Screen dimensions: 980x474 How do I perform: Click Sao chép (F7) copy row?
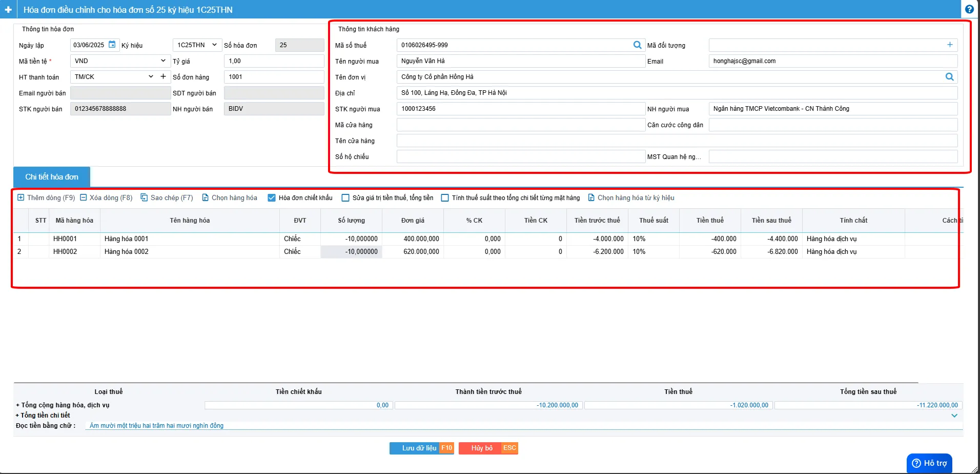pyautogui.click(x=167, y=197)
